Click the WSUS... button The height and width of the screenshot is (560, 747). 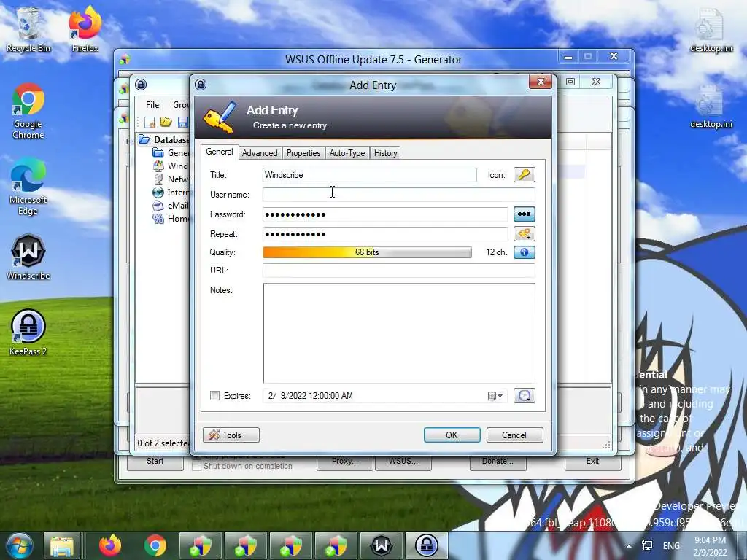(x=403, y=462)
